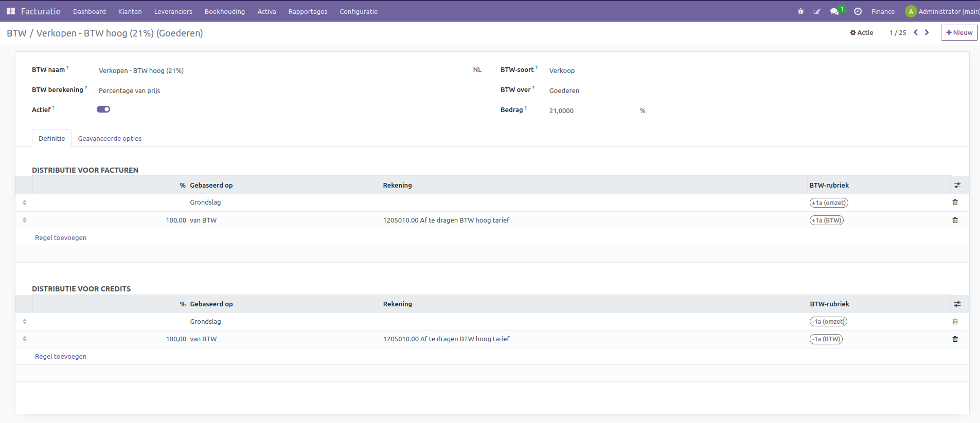
Task: Open the activities clock icon
Action: tap(858, 11)
